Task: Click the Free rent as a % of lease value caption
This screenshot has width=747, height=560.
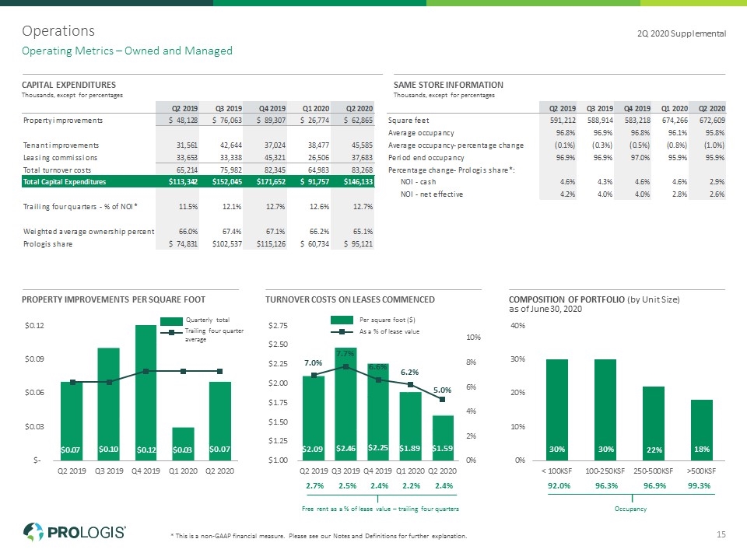Action: tap(381, 509)
